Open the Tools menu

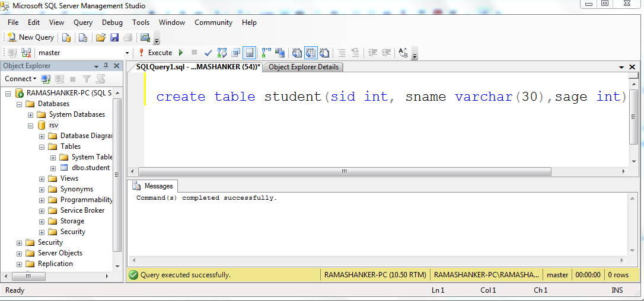click(141, 23)
